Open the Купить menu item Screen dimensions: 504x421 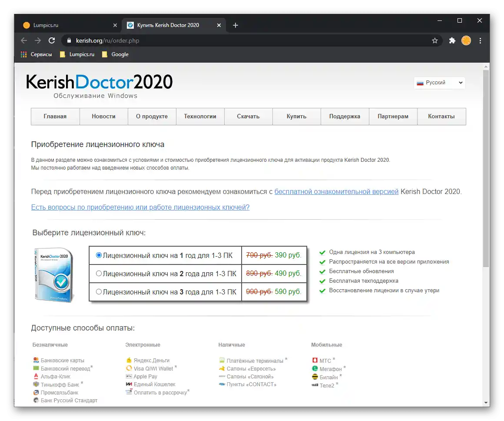tap(296, 117)
